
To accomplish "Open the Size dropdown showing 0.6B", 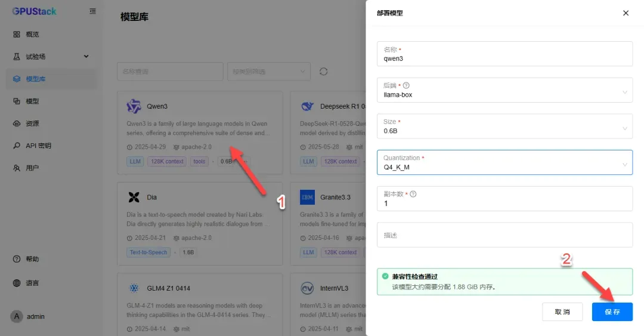I will (504, 126).
